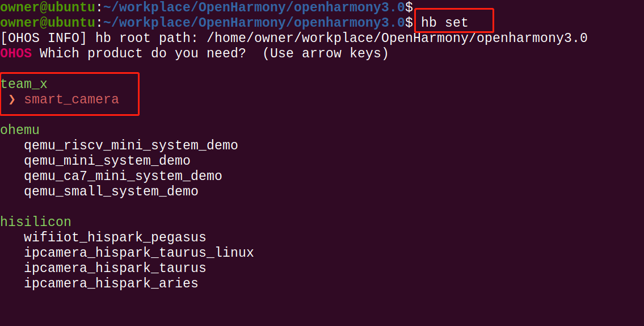Click 'Which product do you need?' question

coord(142,53)
